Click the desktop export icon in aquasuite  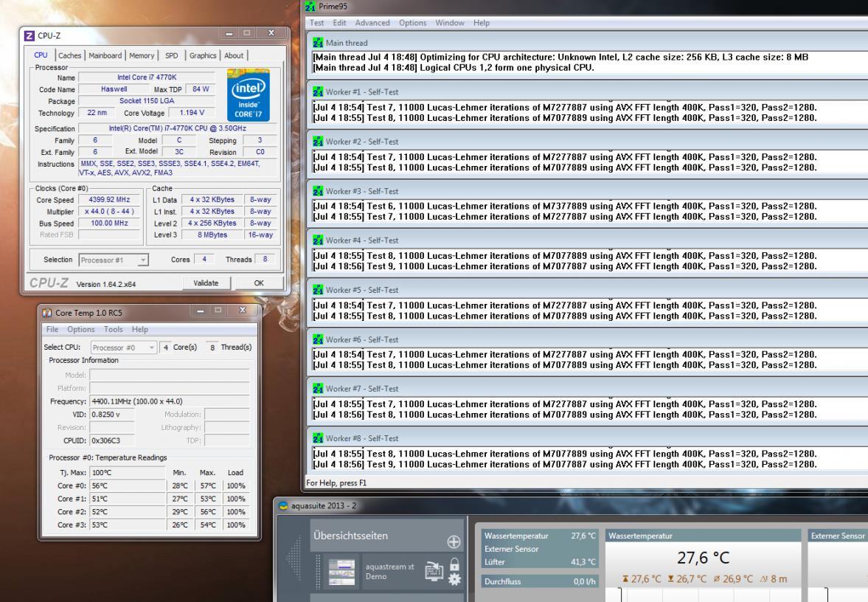[434, 571]
